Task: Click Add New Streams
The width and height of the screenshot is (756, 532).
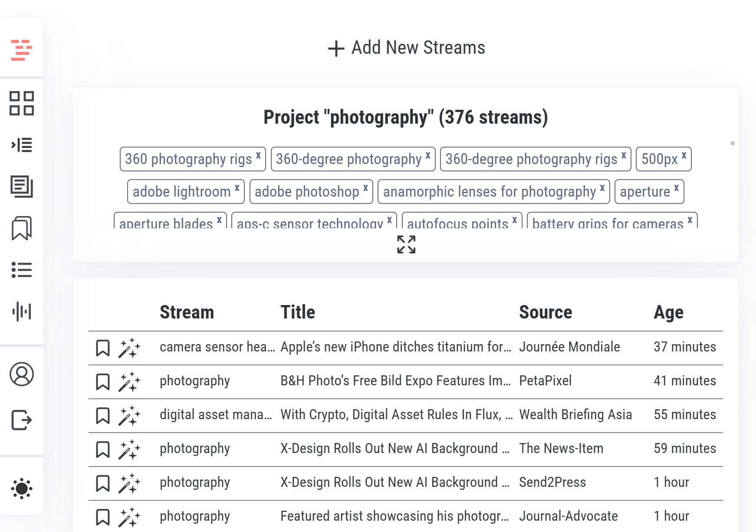Action: click(x=406, y=48)
